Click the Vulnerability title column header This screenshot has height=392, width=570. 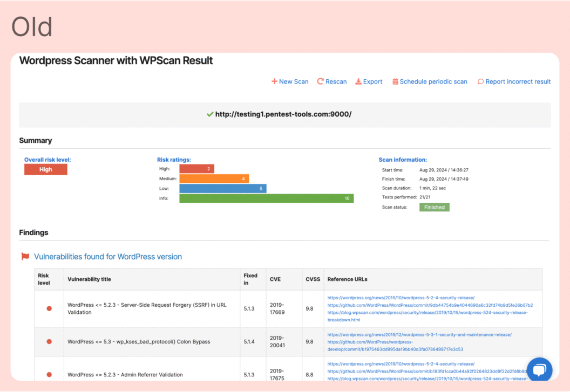tap(89, 279)
